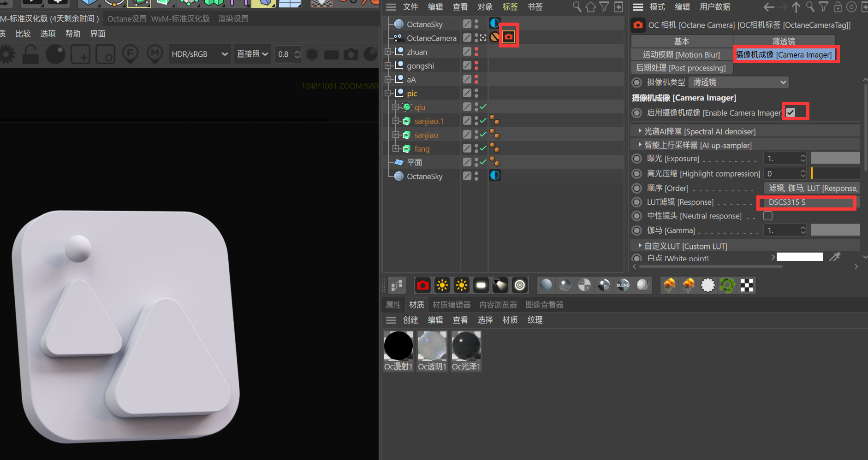
Task: Click the Octane scatter green ring icon
Action: [727, 285]
